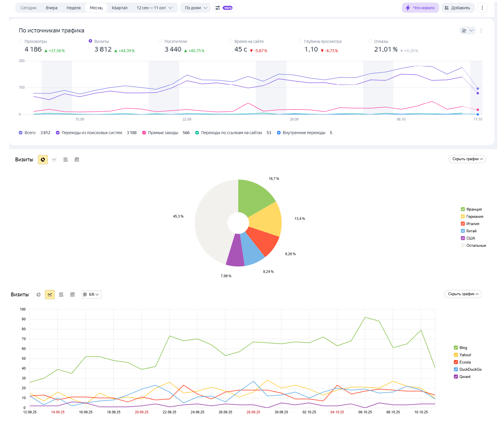Switch to the Квартал period tab
504x431 pixels.
(119, 8)
